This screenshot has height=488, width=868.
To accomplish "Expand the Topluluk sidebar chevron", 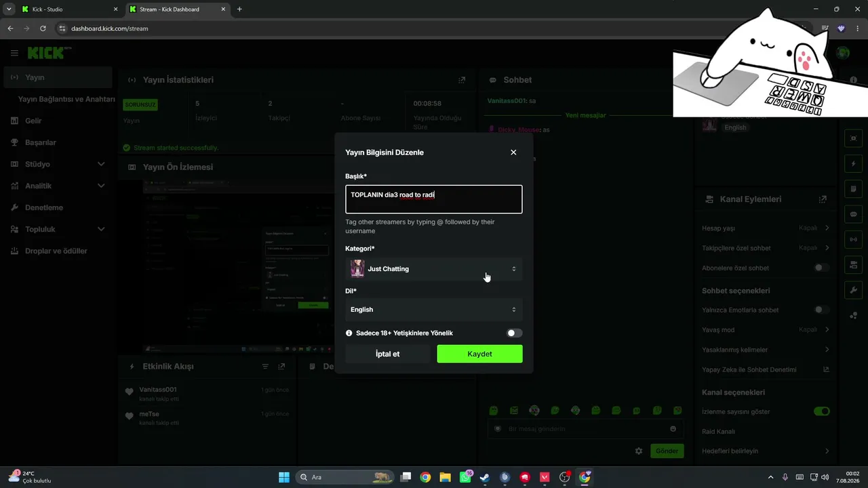I will (101, 229).
